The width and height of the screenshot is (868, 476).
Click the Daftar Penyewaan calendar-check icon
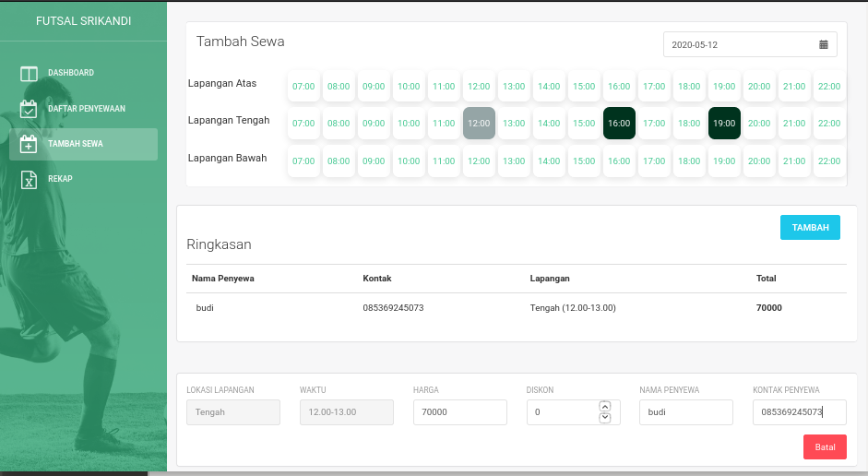[x=29, y=109]
